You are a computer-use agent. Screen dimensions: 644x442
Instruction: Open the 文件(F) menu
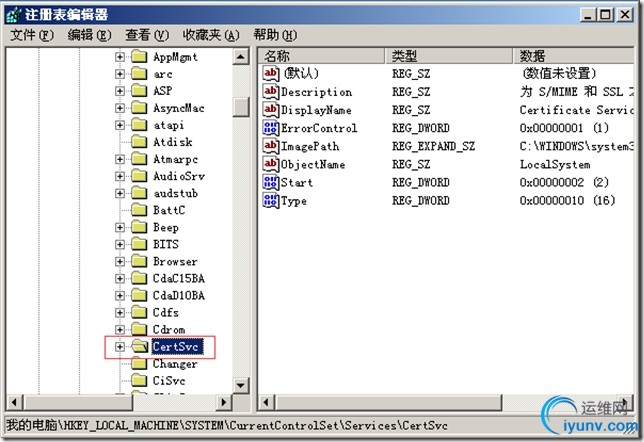tap(32, 35)
